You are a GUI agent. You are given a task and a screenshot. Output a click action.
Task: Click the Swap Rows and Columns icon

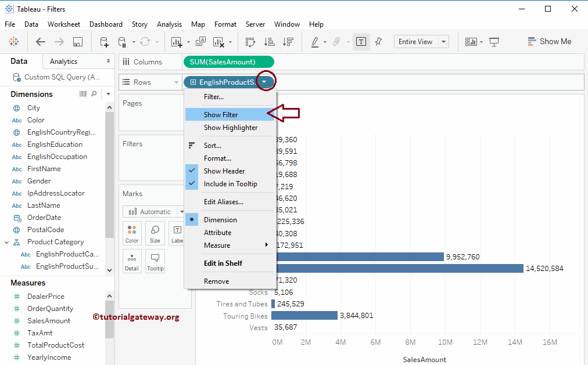coord(250,42)
